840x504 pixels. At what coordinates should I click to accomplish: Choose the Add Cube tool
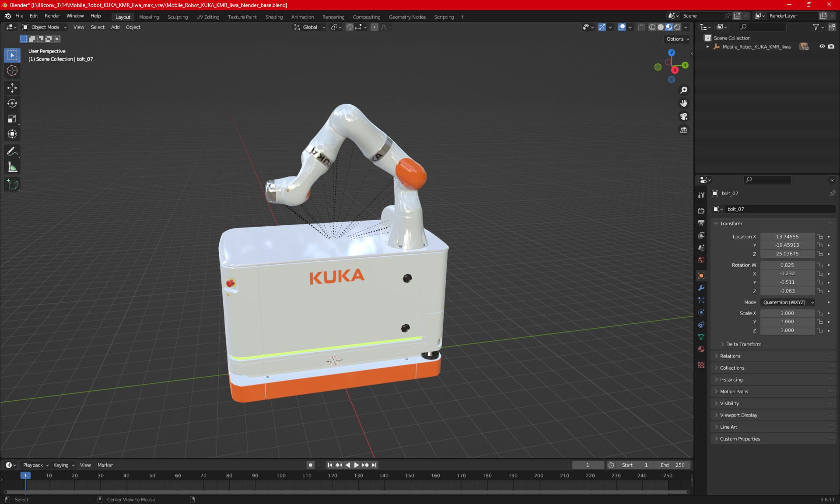pyautogui.click(x=12, y=185)
